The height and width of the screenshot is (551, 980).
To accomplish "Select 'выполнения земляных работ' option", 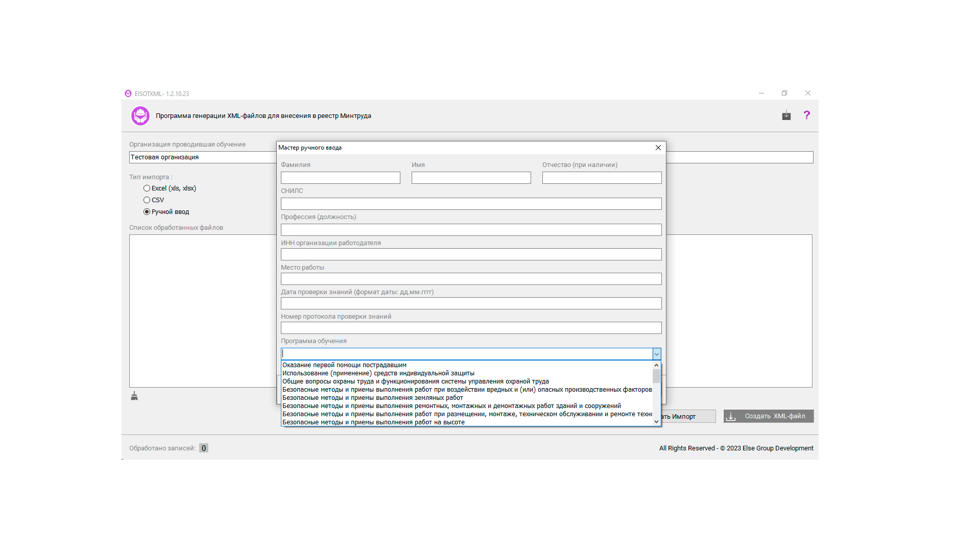I will tap(467, 398).
